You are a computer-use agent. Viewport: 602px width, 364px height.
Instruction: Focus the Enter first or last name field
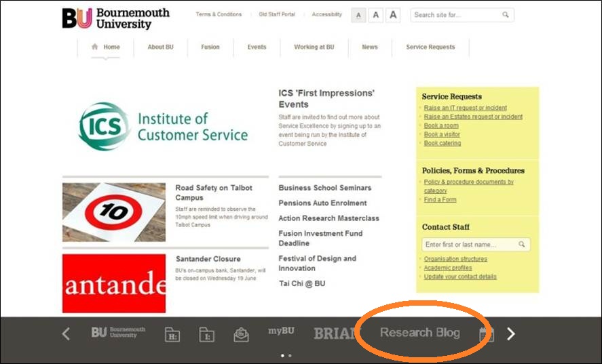476,244
